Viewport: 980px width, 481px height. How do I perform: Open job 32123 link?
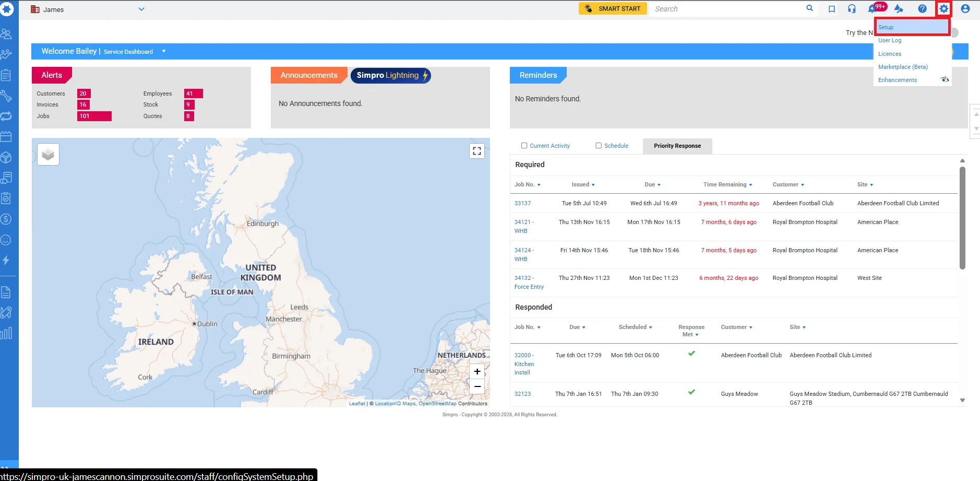522,394
